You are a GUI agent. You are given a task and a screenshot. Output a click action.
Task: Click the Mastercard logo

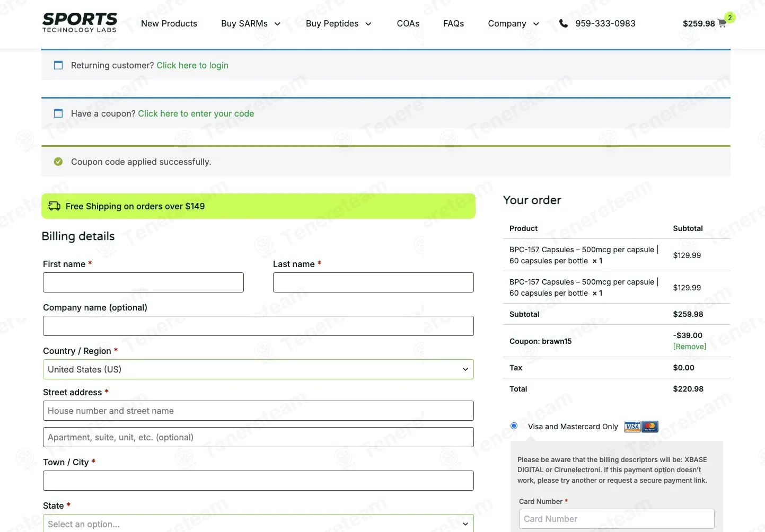tap(650, 427)
